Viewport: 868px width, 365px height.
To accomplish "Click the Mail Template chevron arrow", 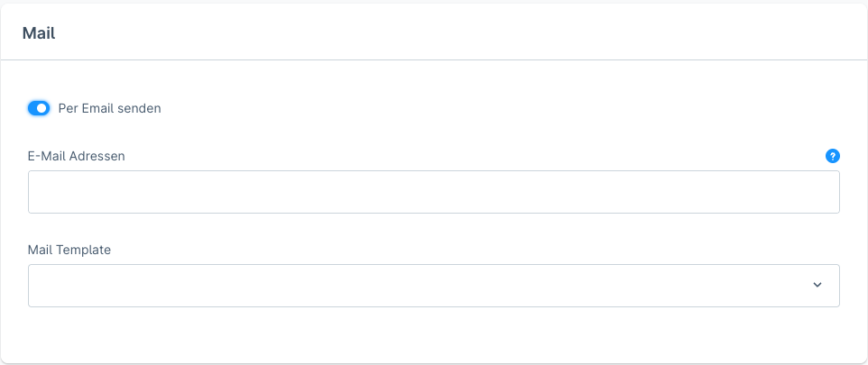I will point(817,286).
